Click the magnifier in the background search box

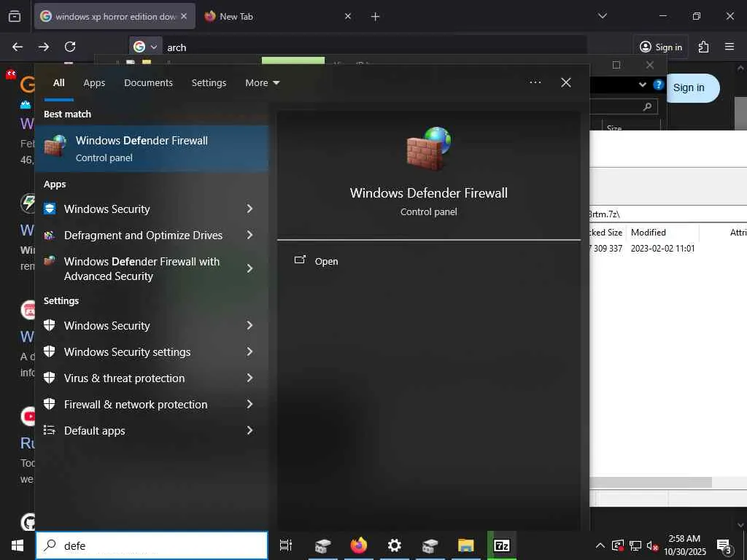tap(647, 106)
